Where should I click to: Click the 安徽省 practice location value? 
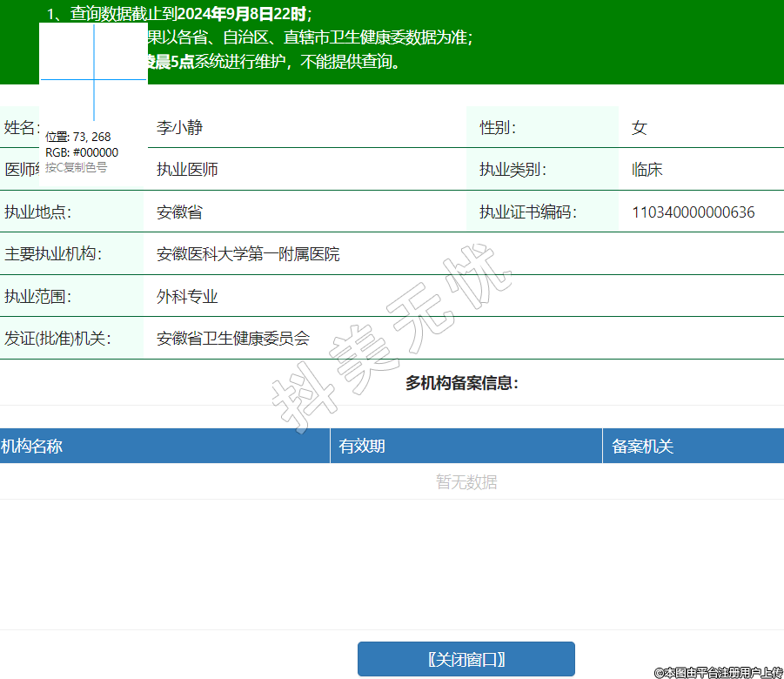(179, 212)
